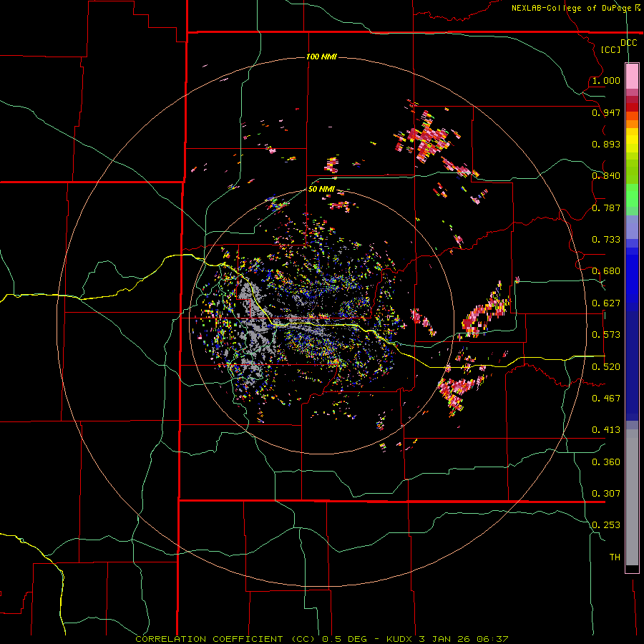Select the 0.467 scale value
Screen dimensions: 644x644
tap(606, 398)
